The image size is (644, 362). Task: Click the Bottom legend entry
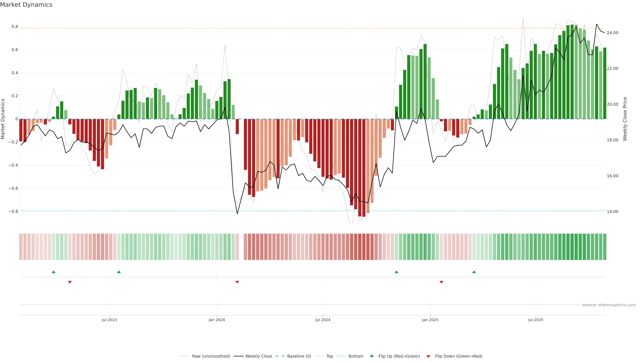pos(356,356)
